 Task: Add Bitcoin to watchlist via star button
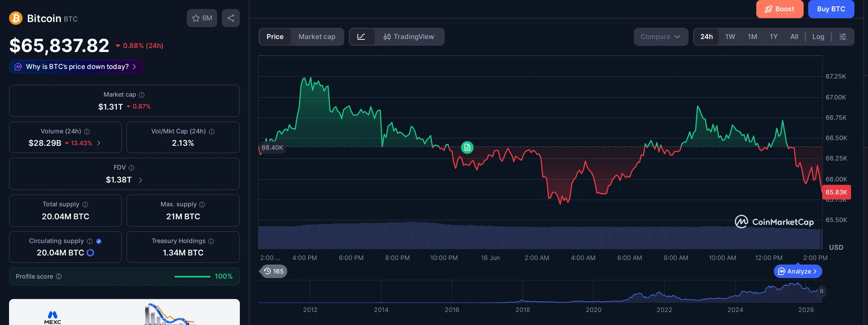[202, 18]
